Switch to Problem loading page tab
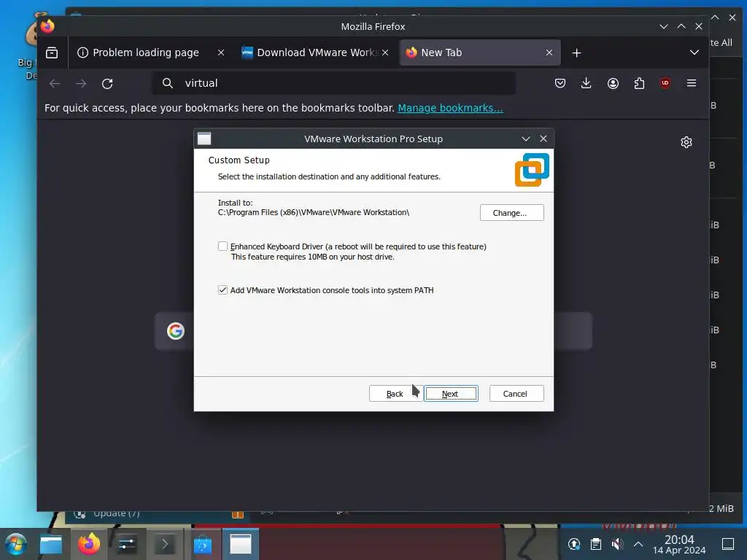The width and height of the screenshot is (747, 560). (x=145, y=52)
